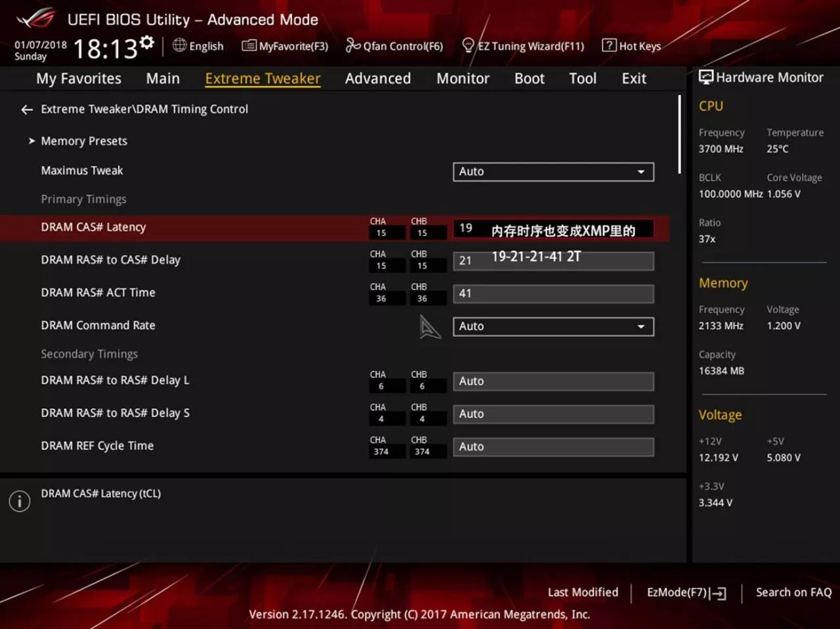This screenshot has height=629, width=840.
Task: Click the DRAM Command Rate label
Action: [98, 325]
